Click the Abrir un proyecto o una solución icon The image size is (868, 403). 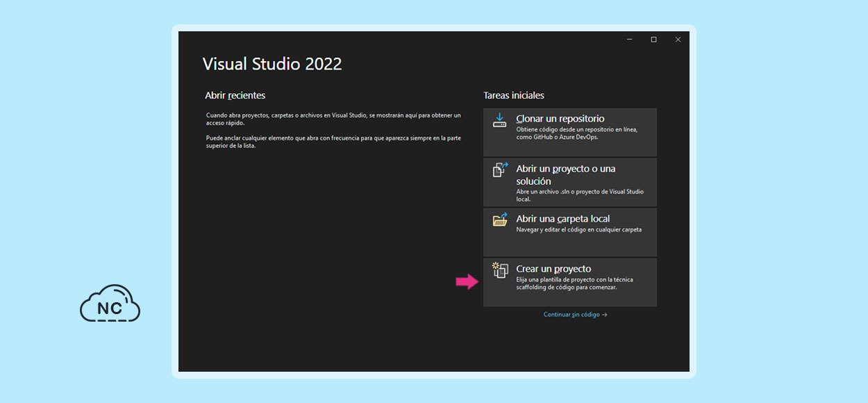(x=500, y=169)
